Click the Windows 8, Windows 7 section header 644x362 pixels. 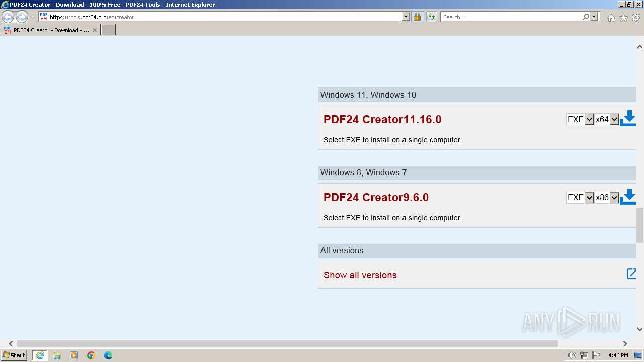click(x=477, y=172)
